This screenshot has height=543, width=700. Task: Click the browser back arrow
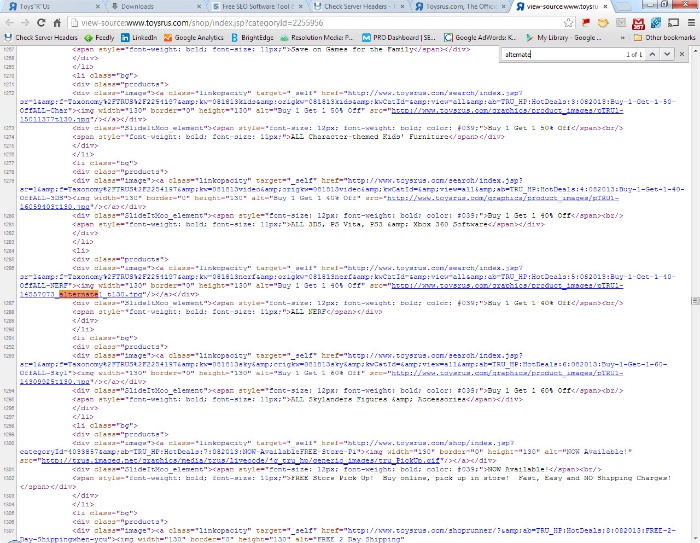coord(9,22)
